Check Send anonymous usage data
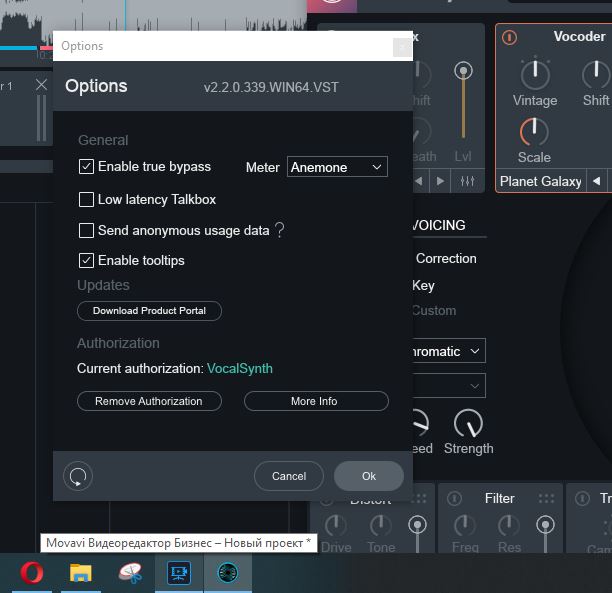 click(87, 230)
